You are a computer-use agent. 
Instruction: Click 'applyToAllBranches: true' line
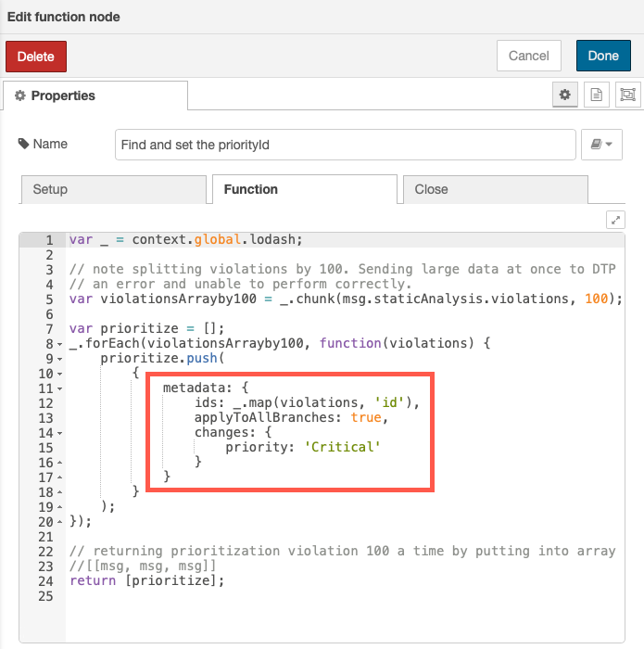tap(291, 417)
